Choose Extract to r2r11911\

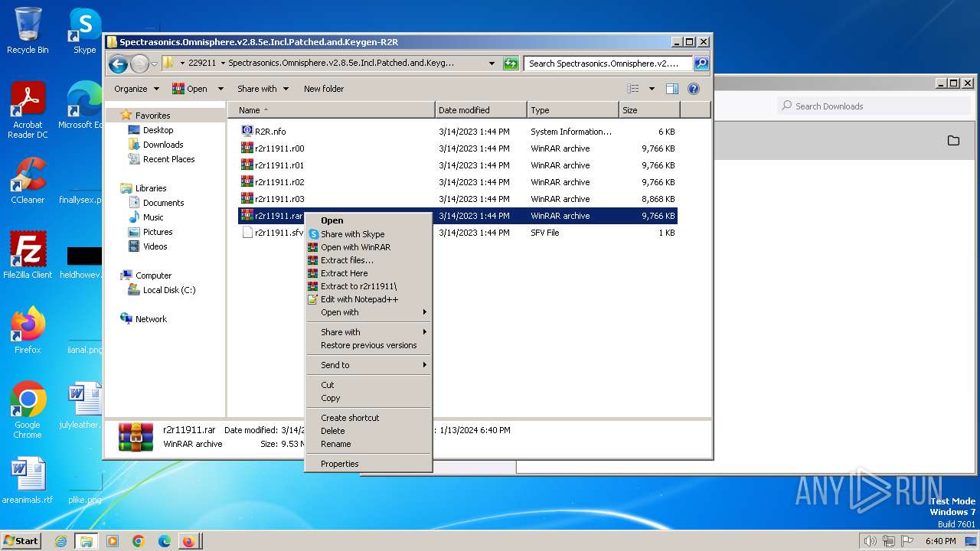click(369, 286)
